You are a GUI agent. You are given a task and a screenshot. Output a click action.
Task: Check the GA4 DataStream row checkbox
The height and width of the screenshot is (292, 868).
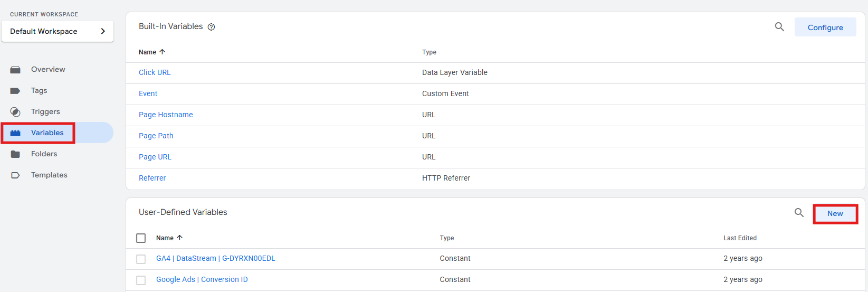(x=141, y=259)
